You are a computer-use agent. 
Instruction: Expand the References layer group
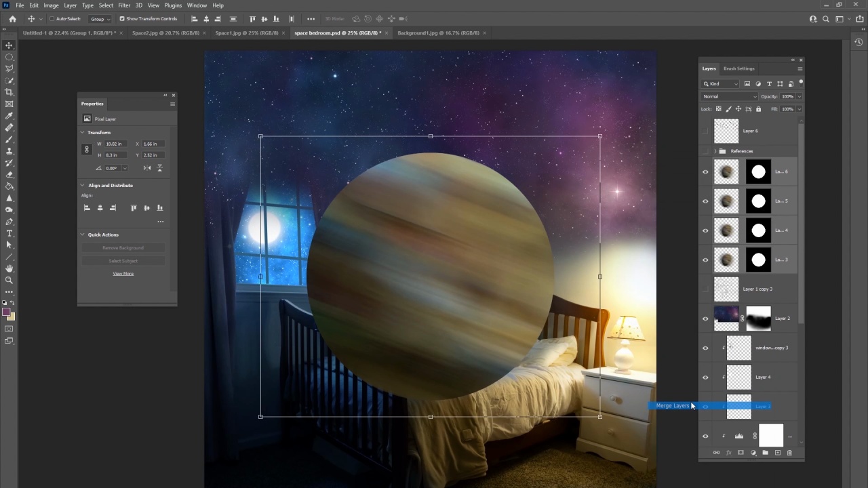(x=715, y=151)
